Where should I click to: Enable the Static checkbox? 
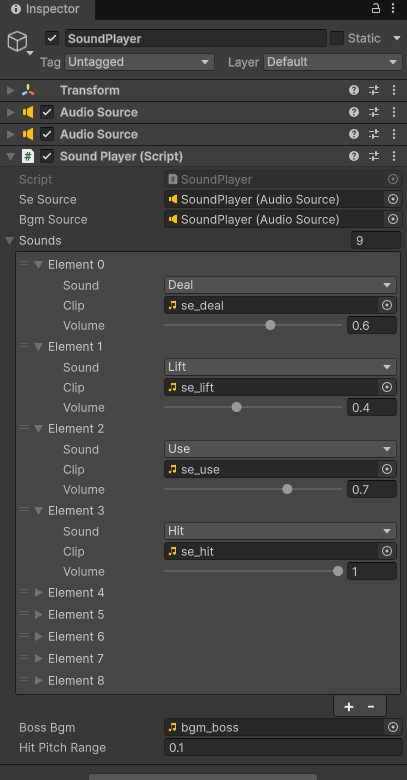coord(337,38)
